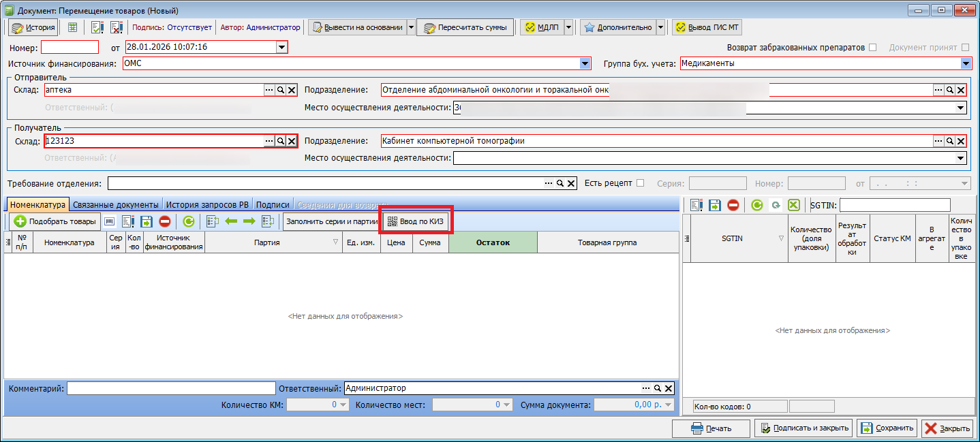Enable Возврат забракованных препаратов checkbox

tap(873, 48)
